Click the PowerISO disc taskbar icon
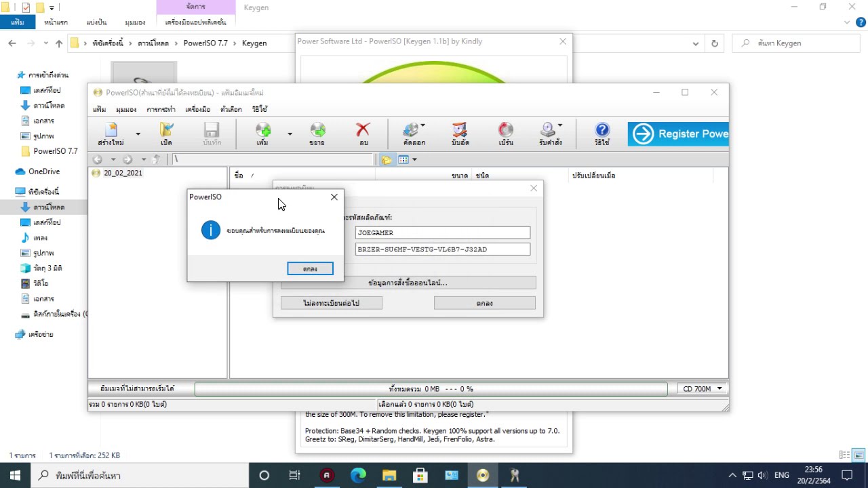 tap(483, 475)
